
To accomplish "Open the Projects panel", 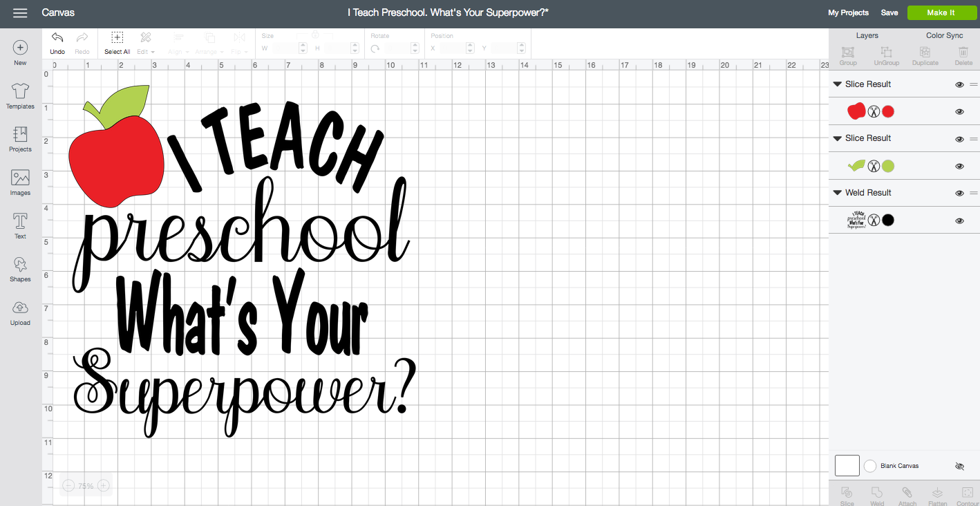I will pyautogui.click(x=20, y=139).
